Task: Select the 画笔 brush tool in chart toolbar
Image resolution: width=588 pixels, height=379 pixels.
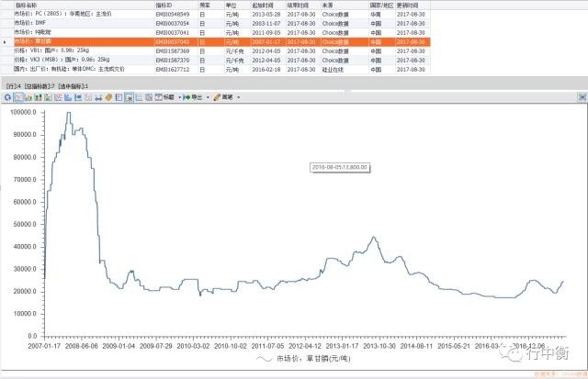Action: pyautogui.click(x=223, y=97)
